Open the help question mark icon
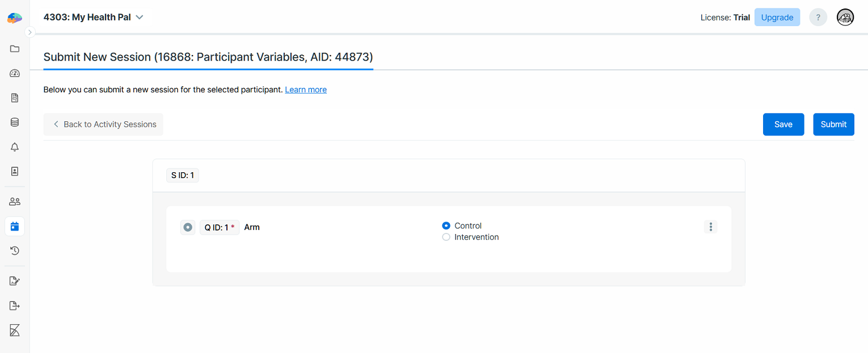Screen dimensions: 868x353 click(818, 18)
